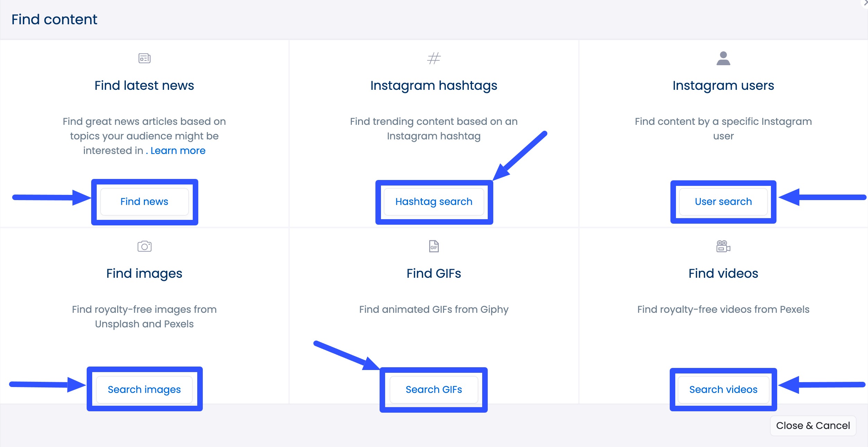Viewport: 868px width, 447px height.
Task: Open the Find news search
Action: coord(145,201)
